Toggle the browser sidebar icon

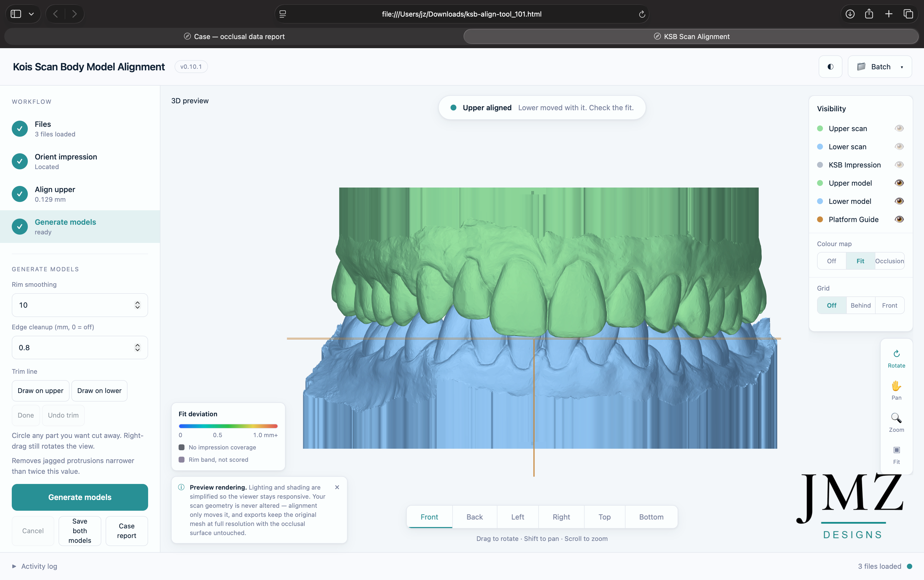coord(16,14)
